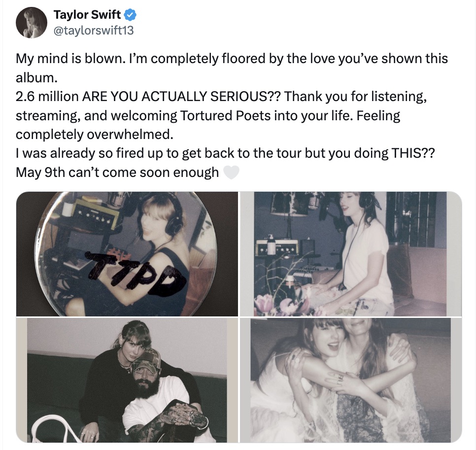Click the white heart emoji
476x450 pixels.
click(231, 173)
